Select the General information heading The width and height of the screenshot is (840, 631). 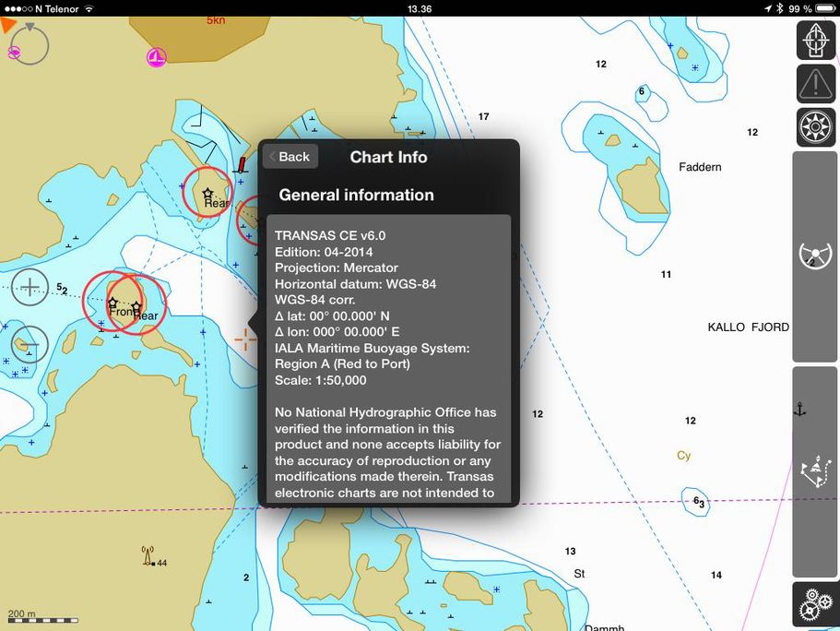click(x=356, y=195)
